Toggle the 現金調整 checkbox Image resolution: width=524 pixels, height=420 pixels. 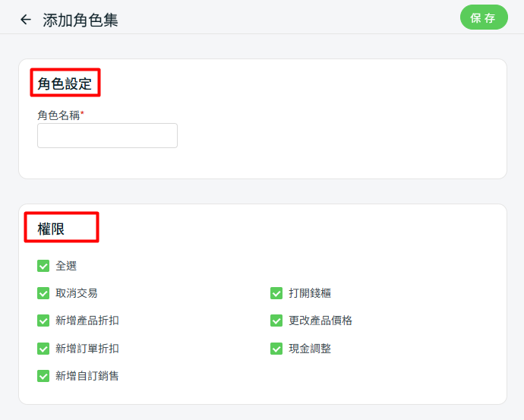pos(276,349)
